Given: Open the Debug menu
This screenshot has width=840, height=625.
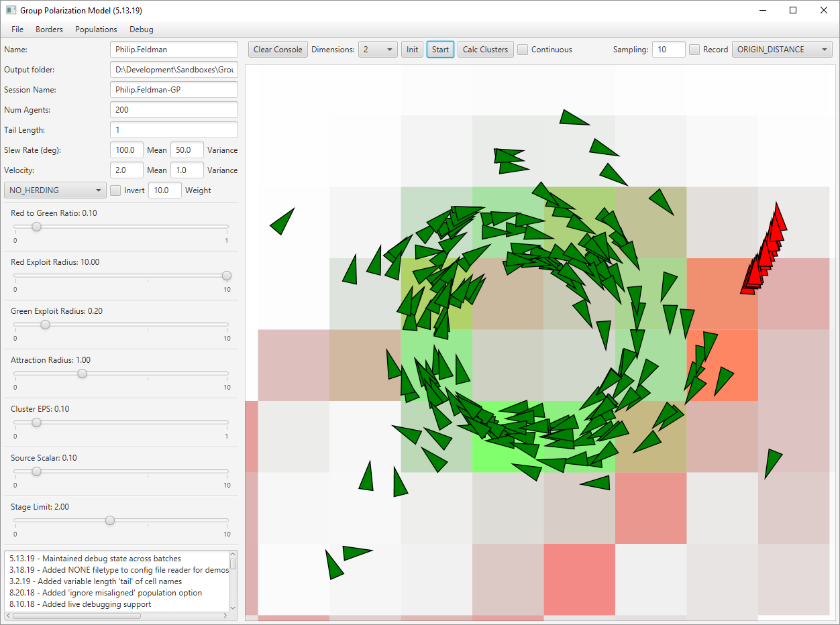Looking at the screenshot, I should [142, 30].
